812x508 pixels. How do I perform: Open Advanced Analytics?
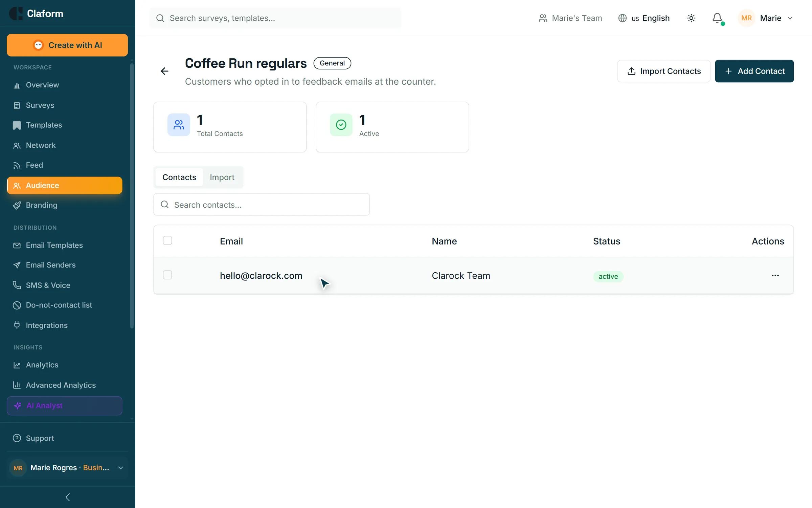click(64, 385)
